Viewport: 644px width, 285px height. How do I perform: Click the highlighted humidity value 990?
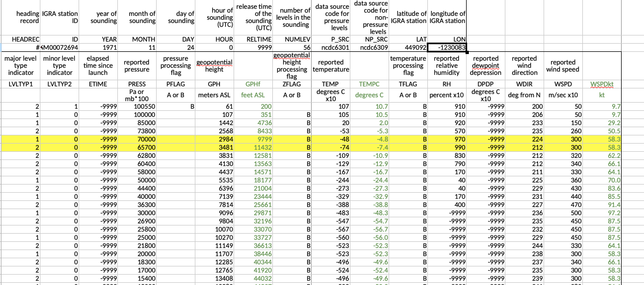447,146
